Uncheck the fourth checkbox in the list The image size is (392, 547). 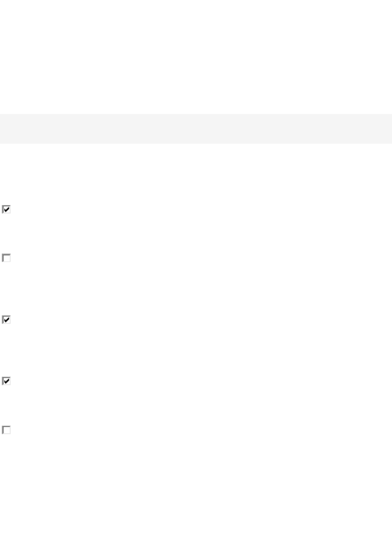[6, 381]
